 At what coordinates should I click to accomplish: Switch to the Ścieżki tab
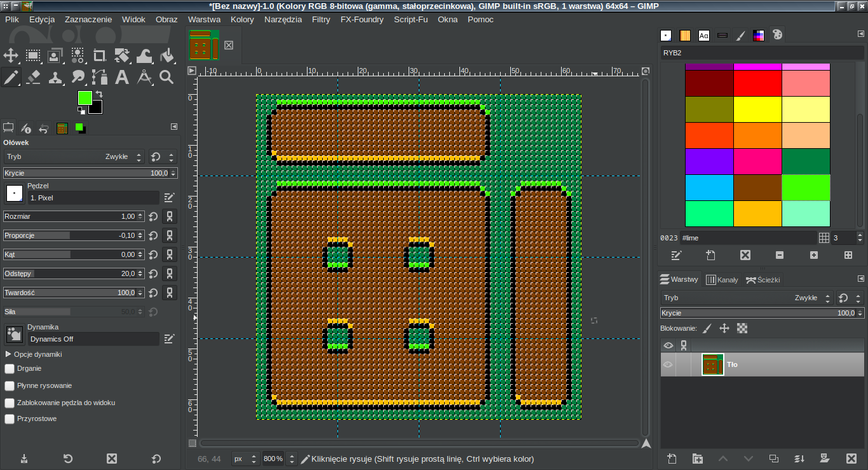pyautogui.click(x=763, y=280)
